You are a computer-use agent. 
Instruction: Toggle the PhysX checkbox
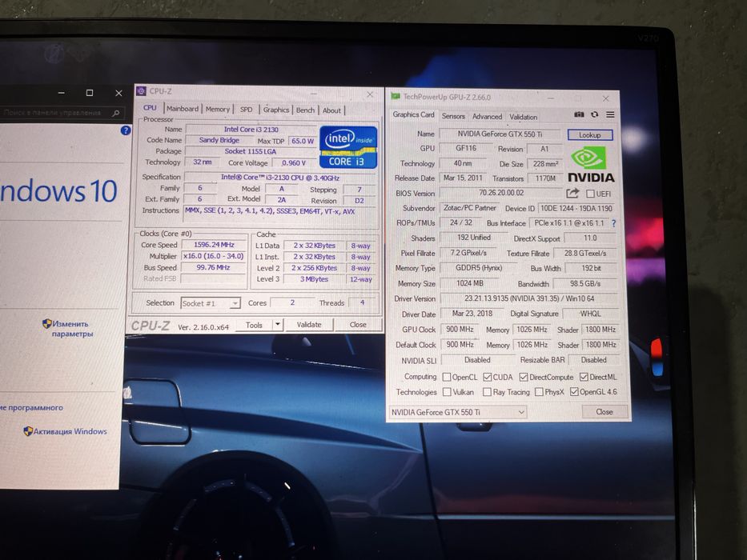[539, 392]
